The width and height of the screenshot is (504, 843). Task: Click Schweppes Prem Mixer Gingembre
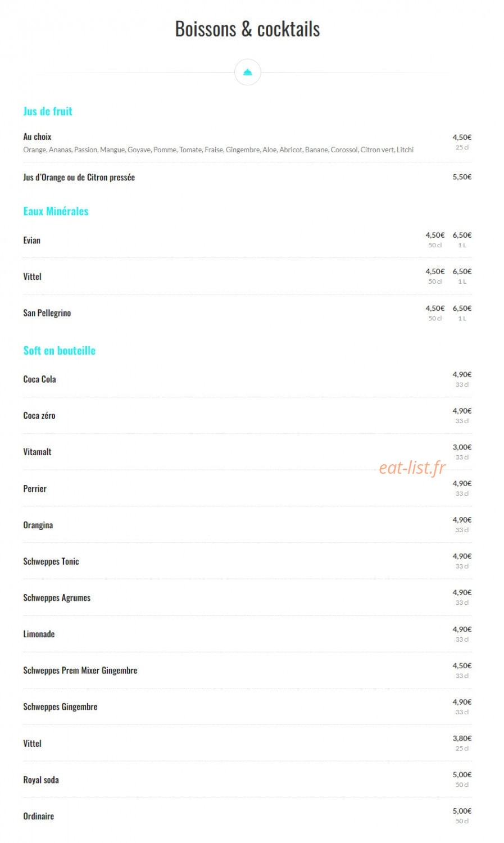coord(80,670)
